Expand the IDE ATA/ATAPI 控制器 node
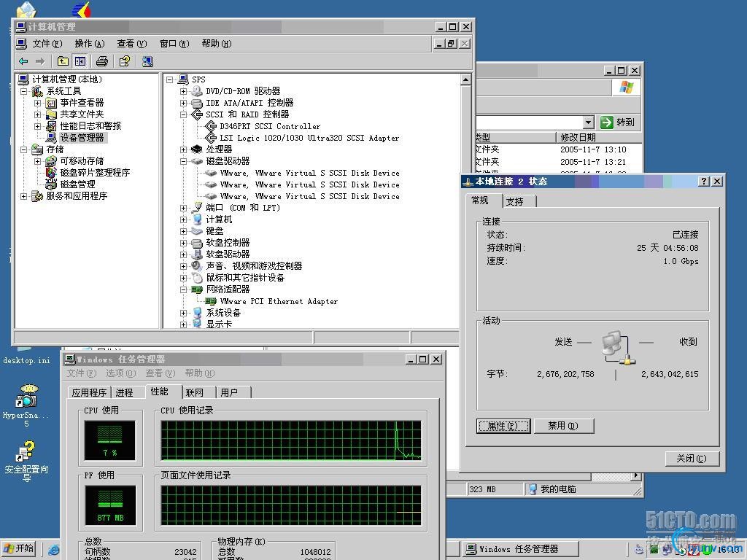Screen dimensions: 747x560 pyautogui.click(x=183, y=103)
